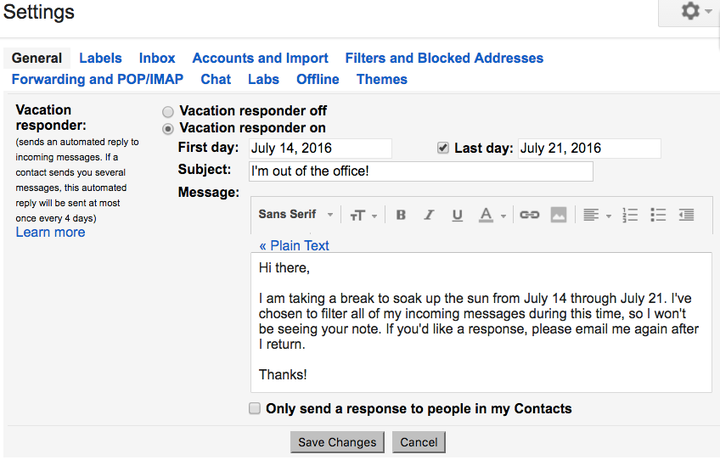
Task: Open the text color picker
Action: coord(492,215)
